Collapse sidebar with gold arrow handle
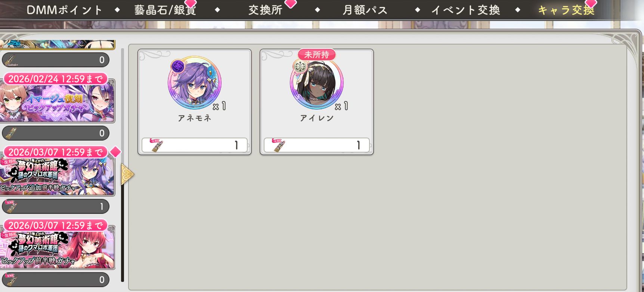644x292 pixels. [127, 174]
